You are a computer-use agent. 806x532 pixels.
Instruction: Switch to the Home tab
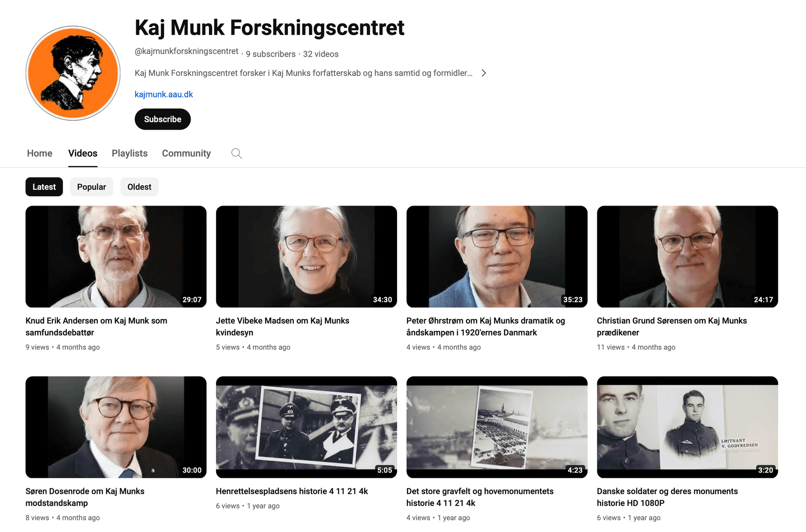[x=39, y=154]
